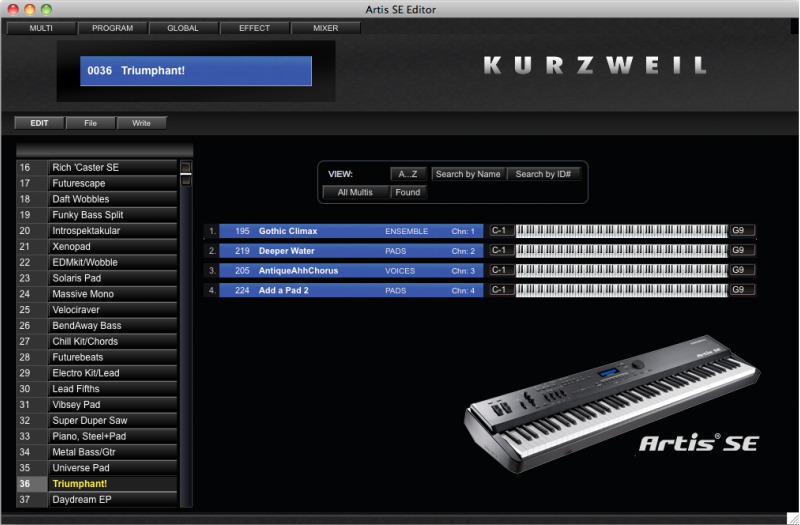Open the File menu button
This screenshot has height=525, width=800.
(91, 123)
